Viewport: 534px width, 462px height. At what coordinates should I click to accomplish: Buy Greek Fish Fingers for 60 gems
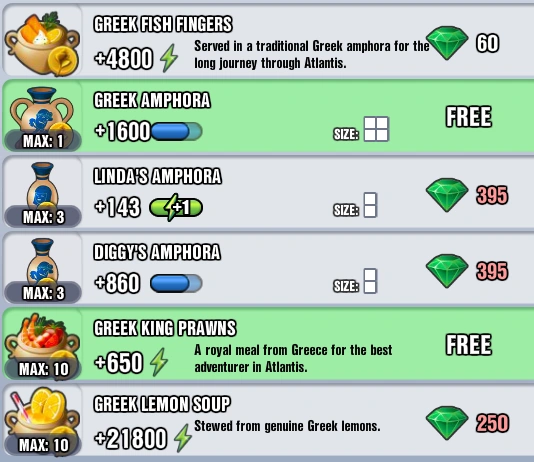[463, 43]
